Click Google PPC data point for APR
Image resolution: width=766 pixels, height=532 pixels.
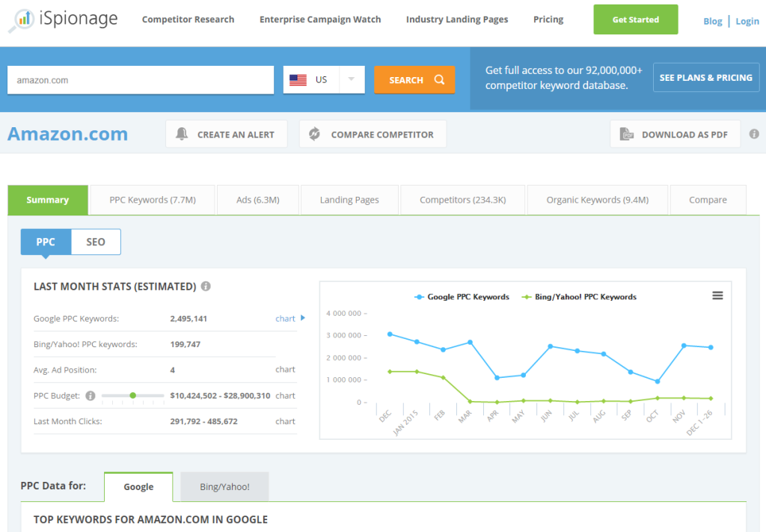pyautogui.click(x=497, y=378)
